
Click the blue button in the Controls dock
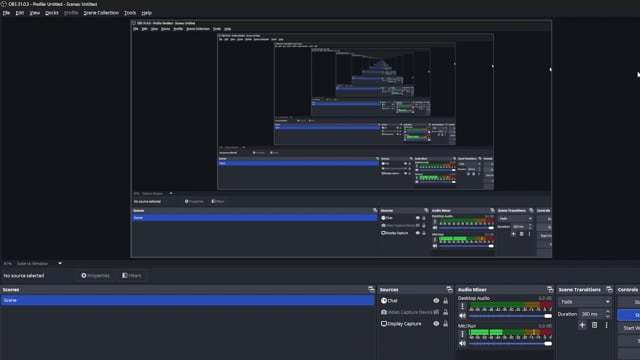coord(629,315)
